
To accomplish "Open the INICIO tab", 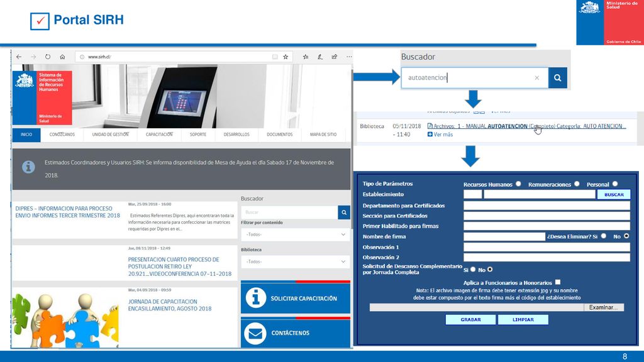I will pos(26,134).
